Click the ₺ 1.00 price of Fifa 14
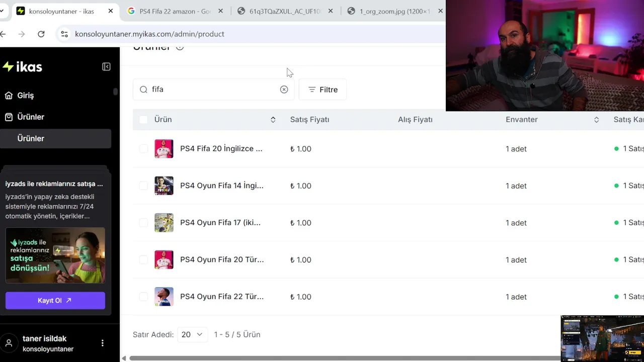 [301, 186]
